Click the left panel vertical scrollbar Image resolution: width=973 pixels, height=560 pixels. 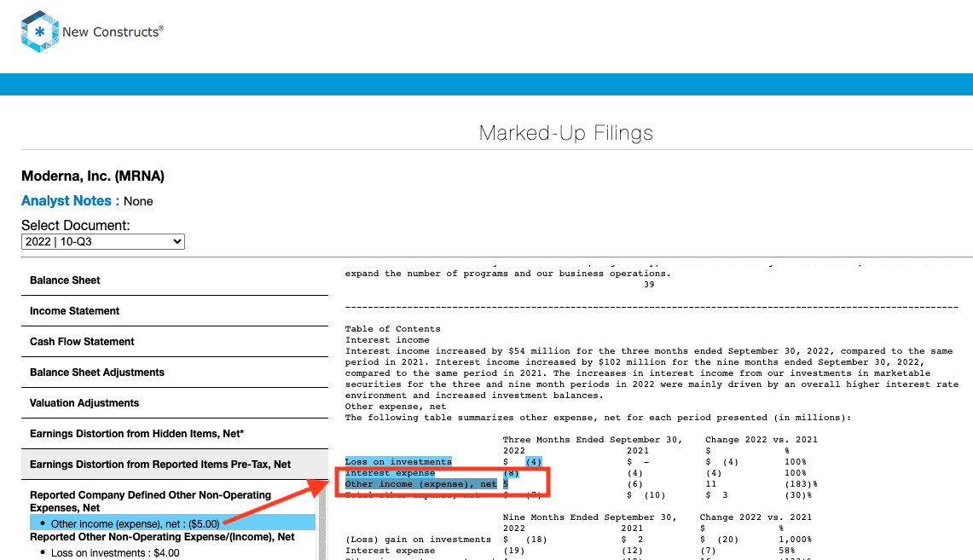pyautogui.click(x=322, y=521)
